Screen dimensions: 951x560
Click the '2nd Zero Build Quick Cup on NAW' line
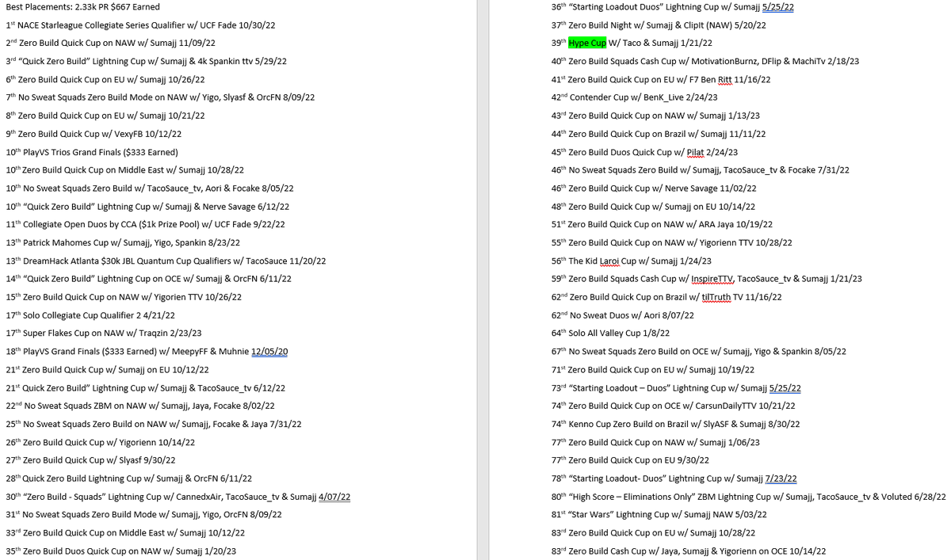pyautogui.click(x=110, y=44)
